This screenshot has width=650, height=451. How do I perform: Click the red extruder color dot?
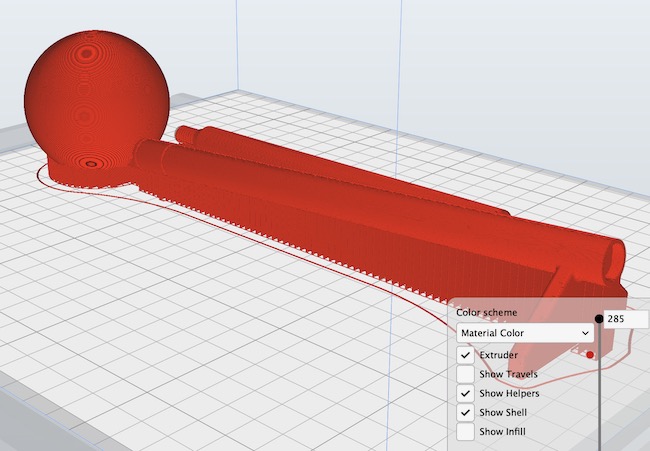tap(590, 355)
